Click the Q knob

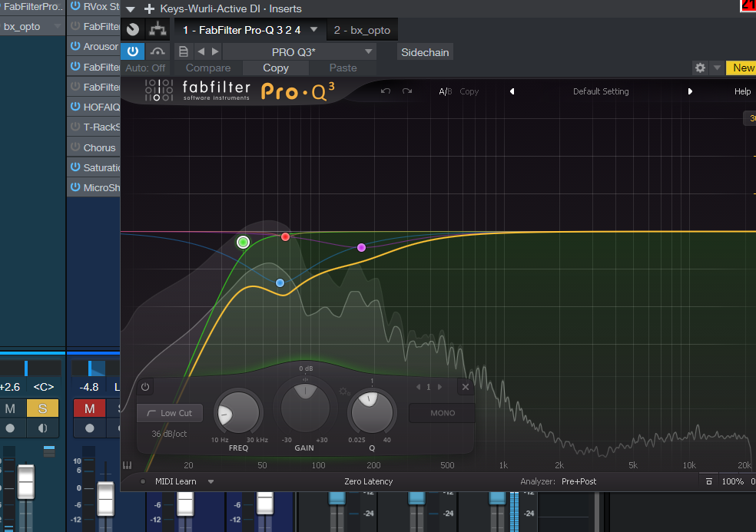click(x=372, y=412)
